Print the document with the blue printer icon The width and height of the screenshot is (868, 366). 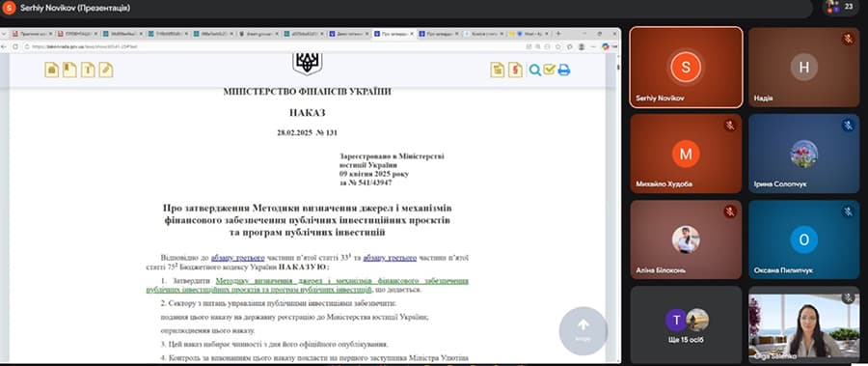pyautogui.click(x=564, y=70)
